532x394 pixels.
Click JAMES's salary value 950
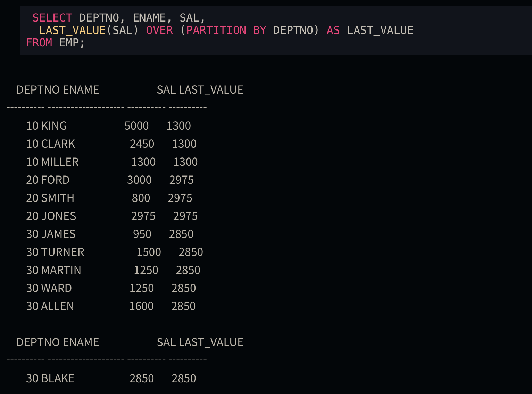click(x=142, y=234)
